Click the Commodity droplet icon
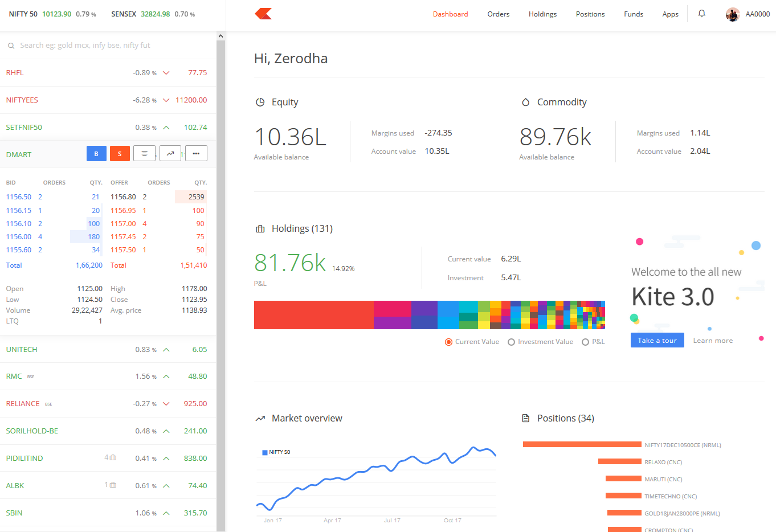 pos(526,103)
